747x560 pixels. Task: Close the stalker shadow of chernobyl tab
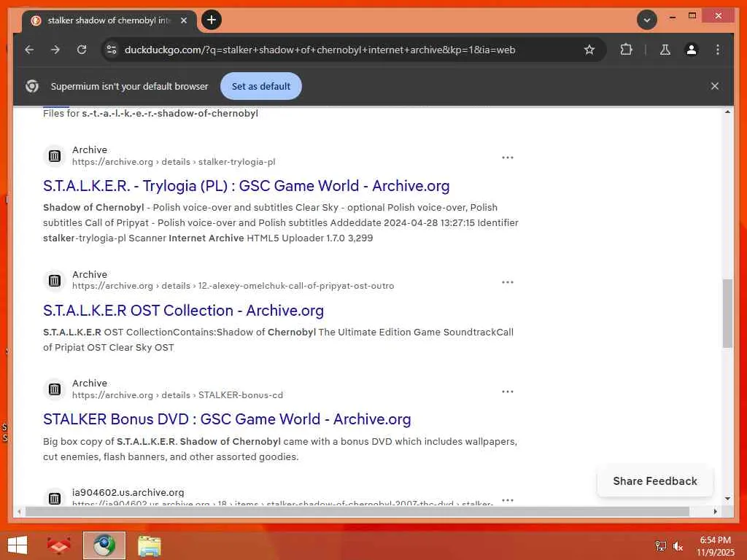[184, 20]
